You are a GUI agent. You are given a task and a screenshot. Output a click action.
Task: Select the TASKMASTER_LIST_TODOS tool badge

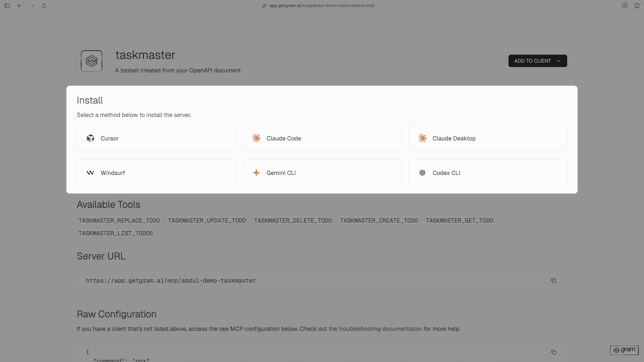115,233
